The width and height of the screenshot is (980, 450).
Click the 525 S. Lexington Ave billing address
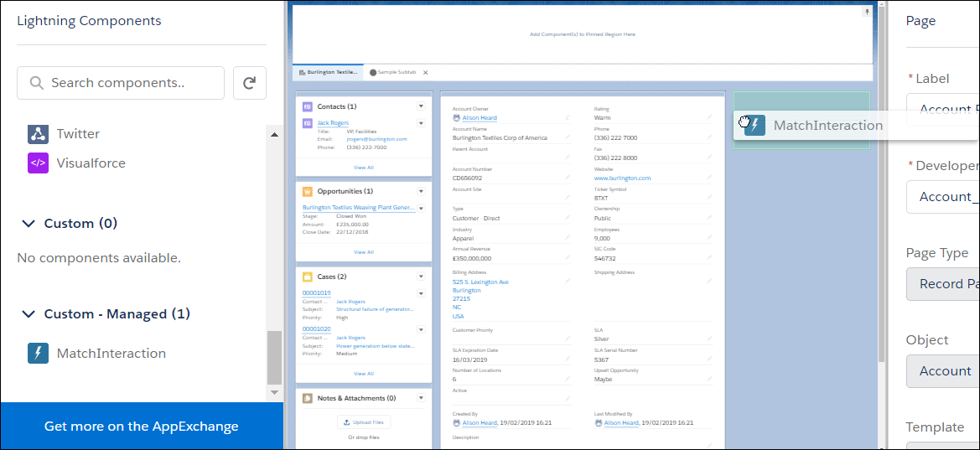tap(480, 282)
